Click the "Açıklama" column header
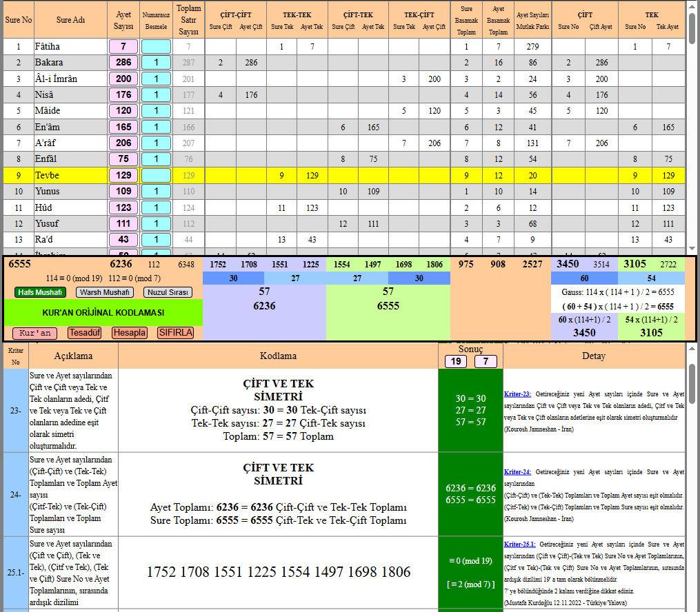The height and width of the screenshot is (612, 700). (73, 356)
